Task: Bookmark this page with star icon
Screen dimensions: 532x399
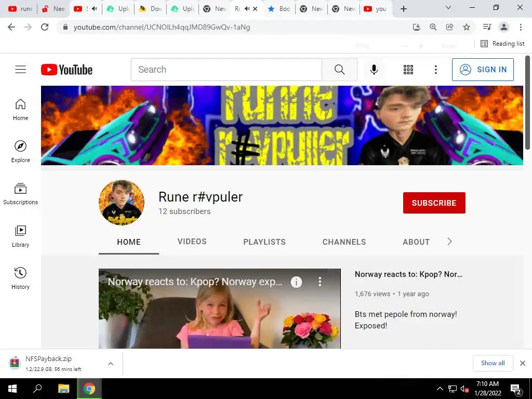Action: (467, 27)
